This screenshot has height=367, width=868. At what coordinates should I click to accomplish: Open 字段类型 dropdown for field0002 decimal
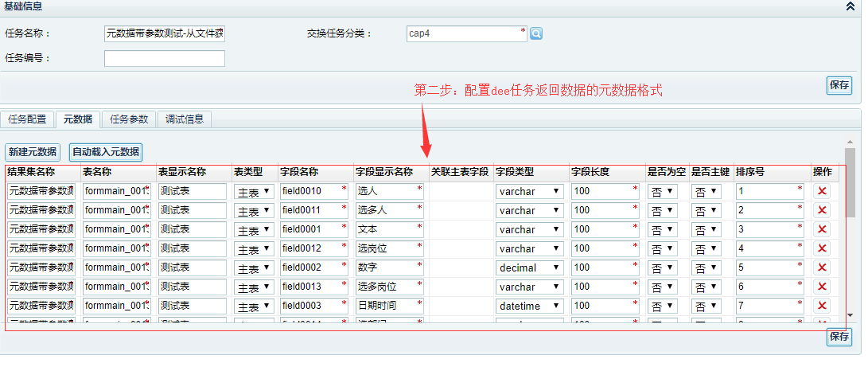coord(530,268)
